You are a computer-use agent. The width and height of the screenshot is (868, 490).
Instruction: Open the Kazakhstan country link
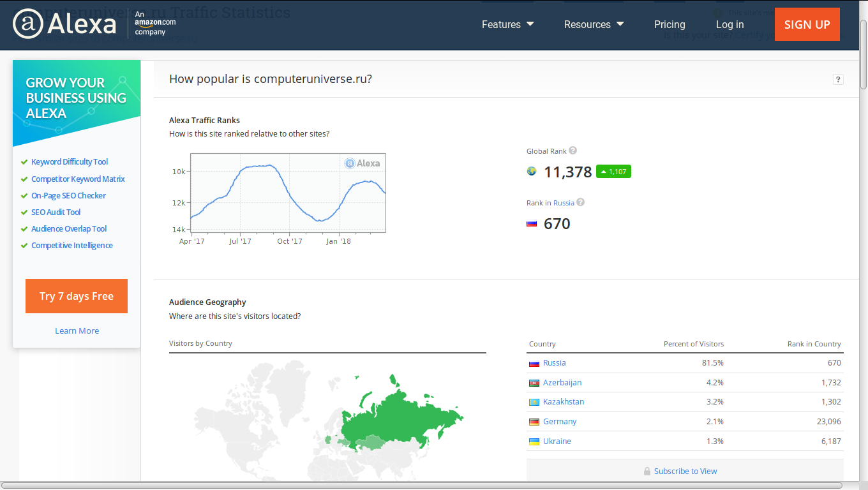coord(564,402)
